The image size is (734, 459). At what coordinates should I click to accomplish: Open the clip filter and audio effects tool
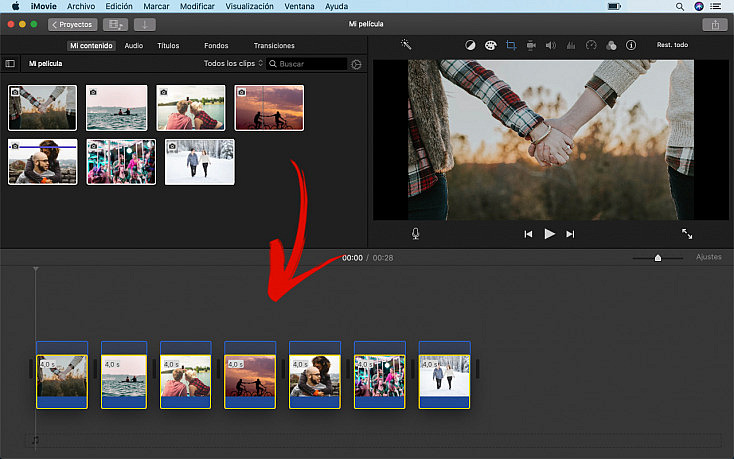611,45
